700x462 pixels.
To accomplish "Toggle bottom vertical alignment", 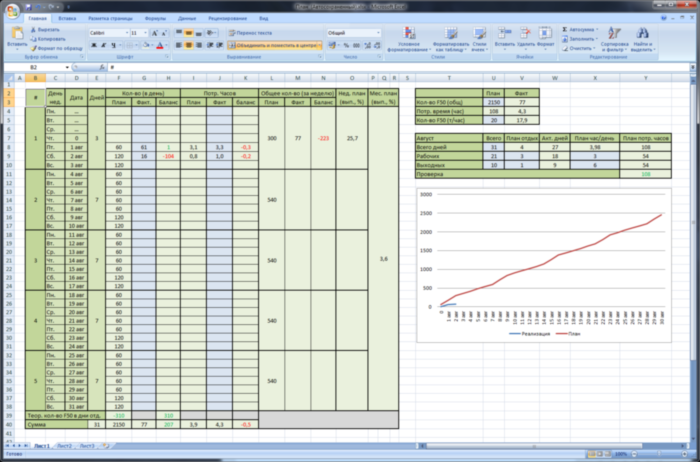I will (x=199, y=33).
